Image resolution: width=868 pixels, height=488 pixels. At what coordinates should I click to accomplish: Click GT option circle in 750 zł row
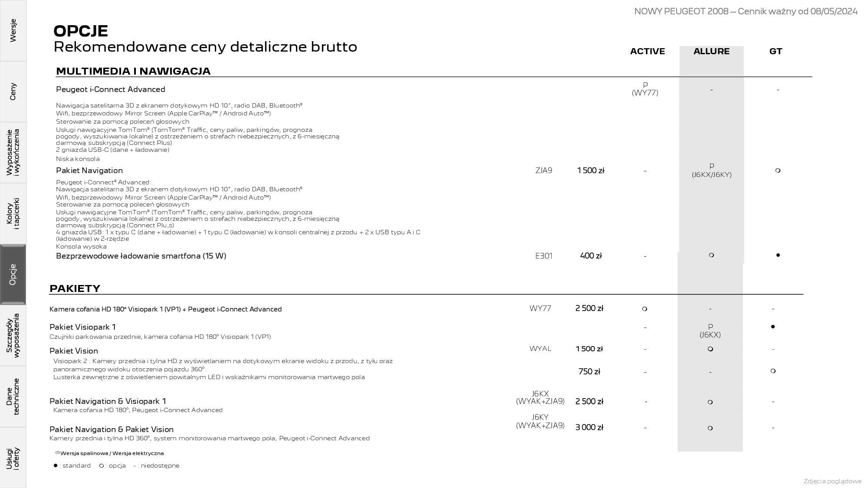tap(773, 371)
